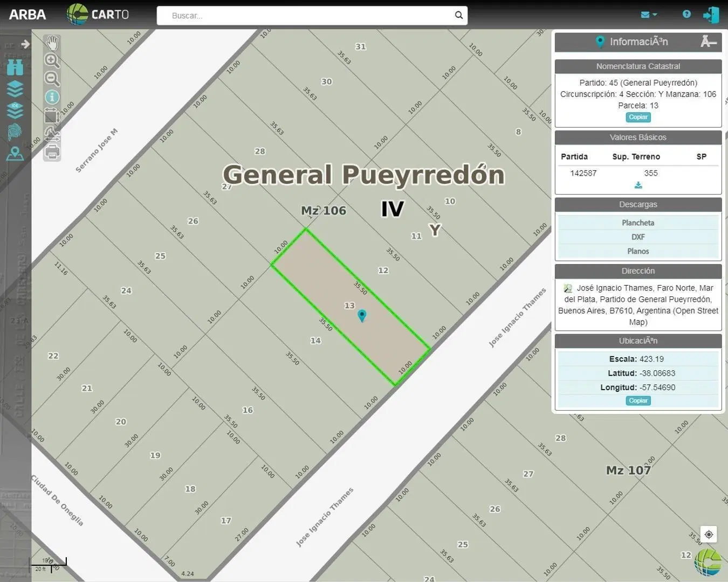Viewport: 728px width, 582px height.
Task: Click the location pin in Información header
Action: click(600, 41)
